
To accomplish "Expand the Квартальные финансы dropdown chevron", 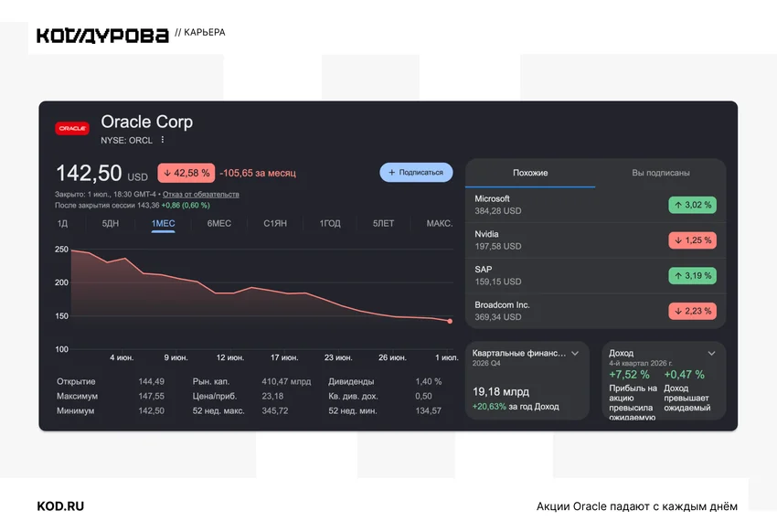I will point(575,353).
